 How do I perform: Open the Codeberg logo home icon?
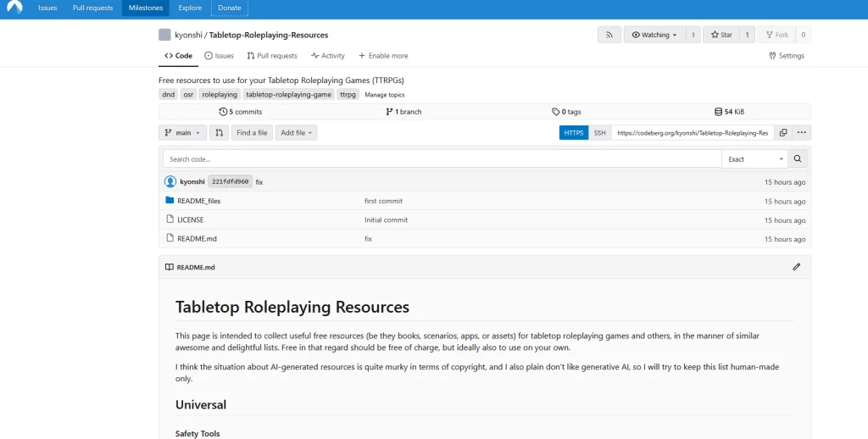tap(14, 7)
